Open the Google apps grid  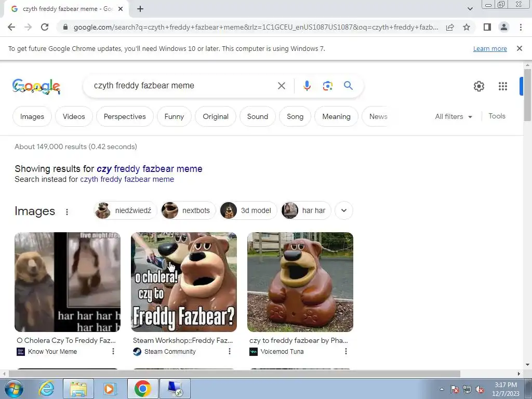point(503,86)
